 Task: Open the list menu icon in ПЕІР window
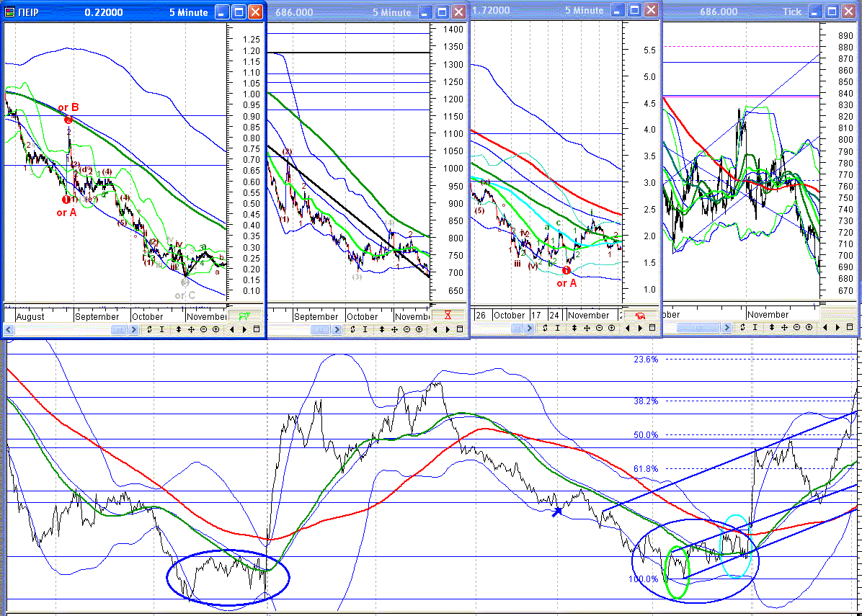point(257,329)
